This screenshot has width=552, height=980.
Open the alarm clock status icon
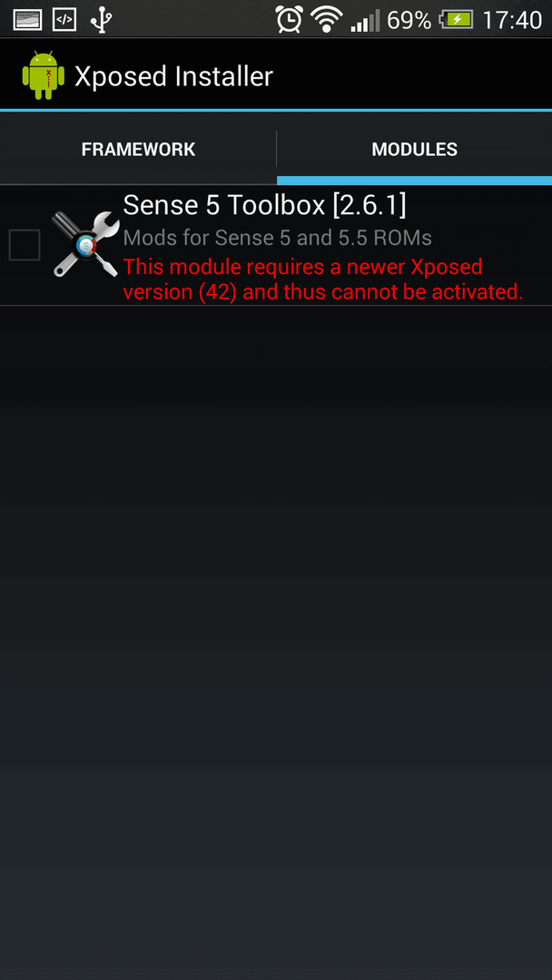290,19
